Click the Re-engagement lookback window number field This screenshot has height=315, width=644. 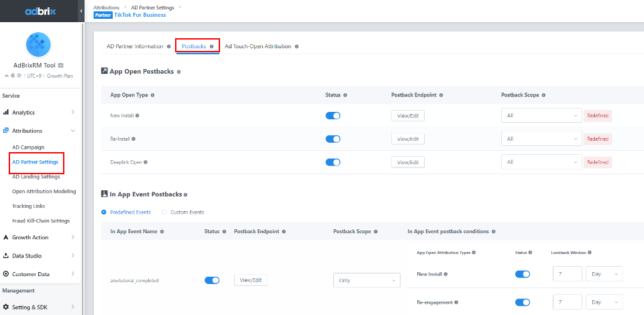pos(567,303)
